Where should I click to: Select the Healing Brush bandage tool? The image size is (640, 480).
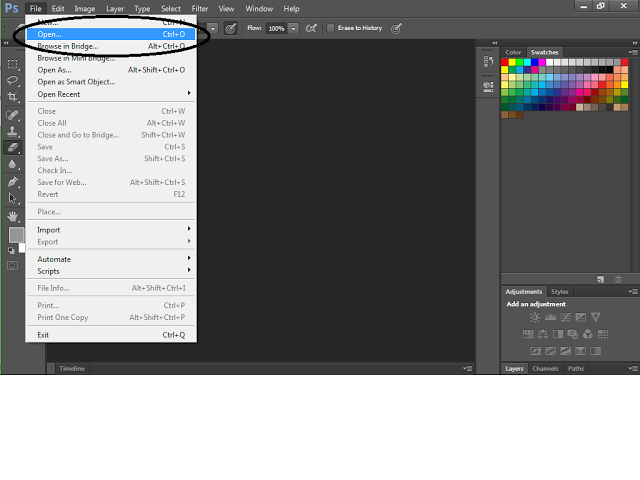click(13, 115)
